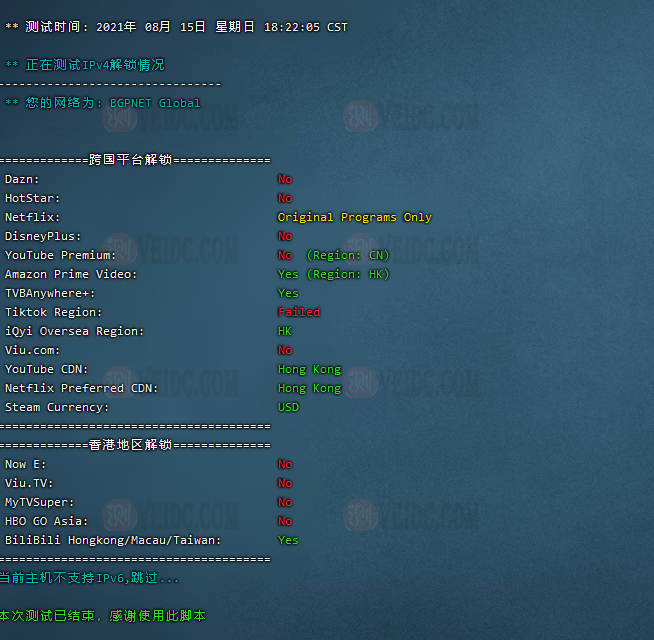The image size is (654, 640).
Task: Select the 'YouTube CDN:' label
Action: (x=46, y=369)
